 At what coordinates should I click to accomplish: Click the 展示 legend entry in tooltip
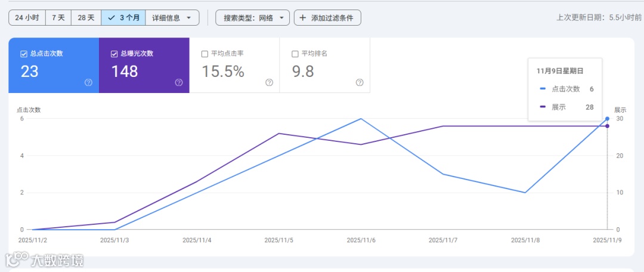click(x=565, y=107)
